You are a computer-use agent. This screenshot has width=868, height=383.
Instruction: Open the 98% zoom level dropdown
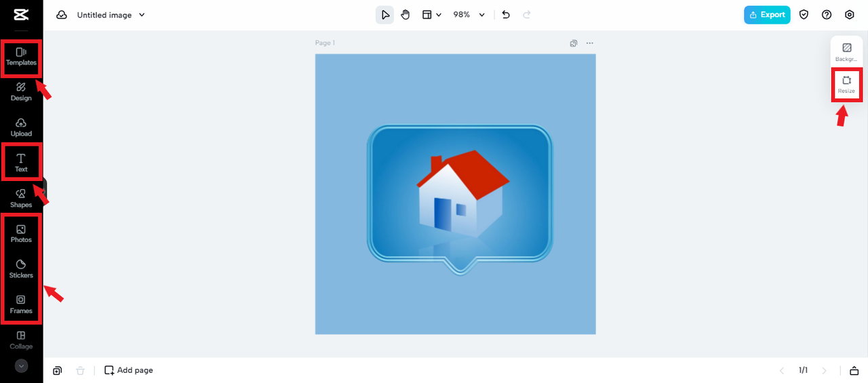point(469,14)
